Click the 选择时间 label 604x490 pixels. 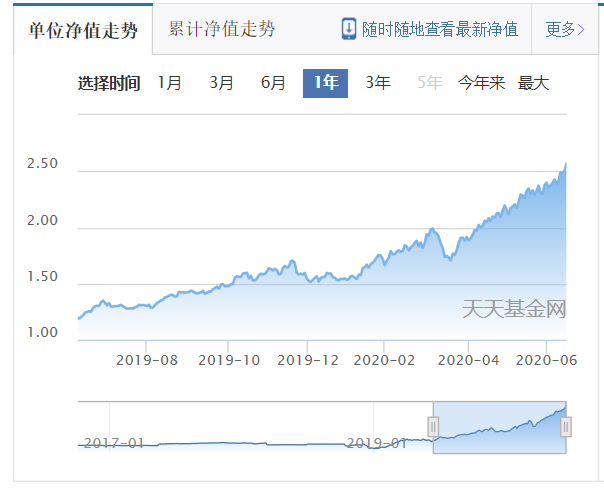(109, 83)
